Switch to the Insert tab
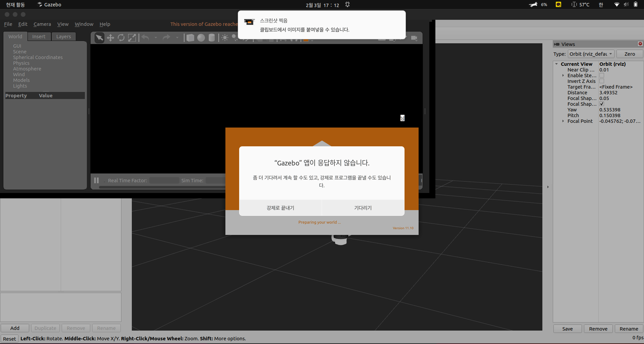Viewport: 644px width, 344px height. tap(39, 37)
